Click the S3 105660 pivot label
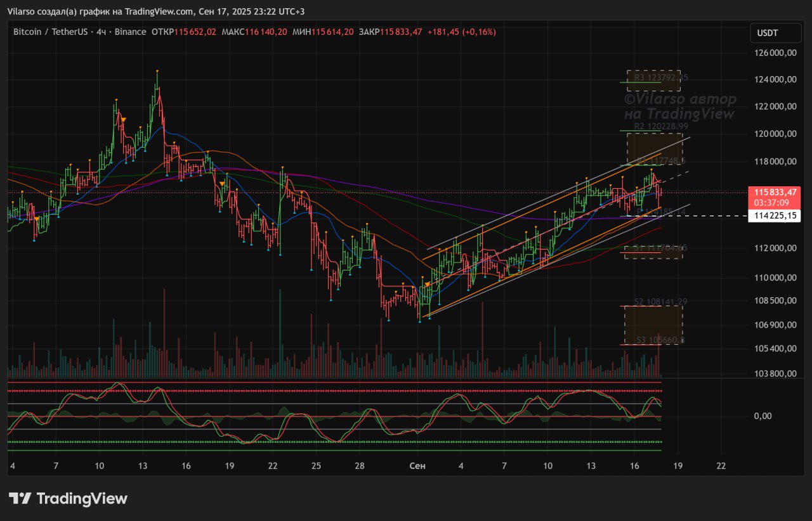The width and height of the screenshot is (812, 521). click(660, 340)
